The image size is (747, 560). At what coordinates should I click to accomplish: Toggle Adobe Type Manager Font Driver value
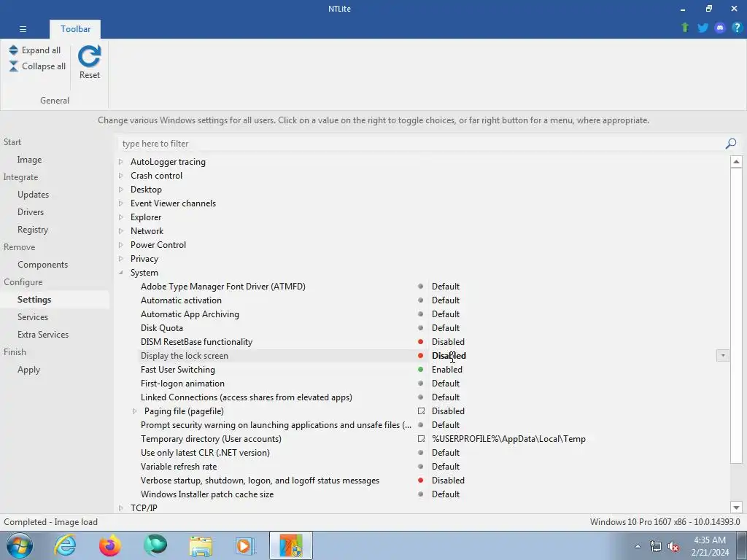(446, 287)
